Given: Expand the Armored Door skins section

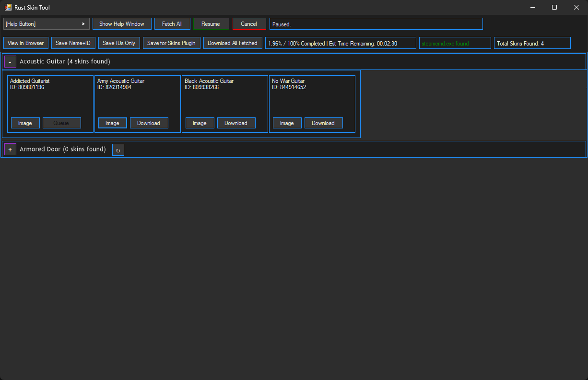Looking at the screenshot, I should coord(10,149).
